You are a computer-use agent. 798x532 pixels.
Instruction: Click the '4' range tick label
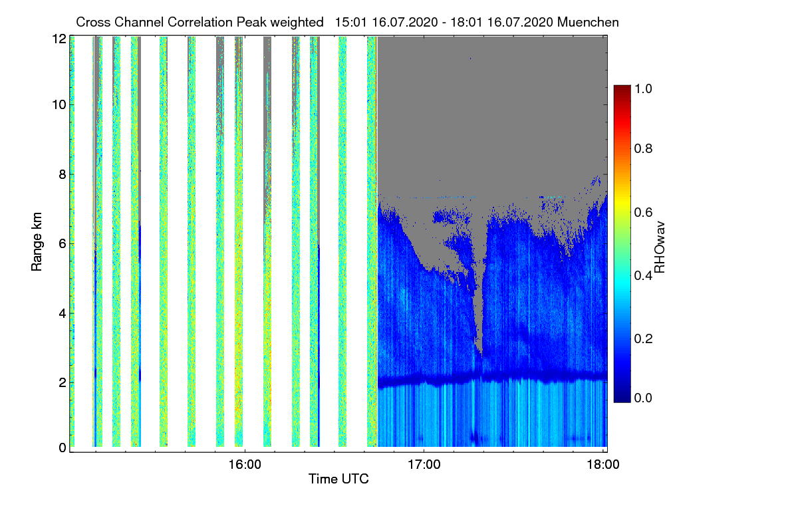pyautogui.click(x=63, y=313)
